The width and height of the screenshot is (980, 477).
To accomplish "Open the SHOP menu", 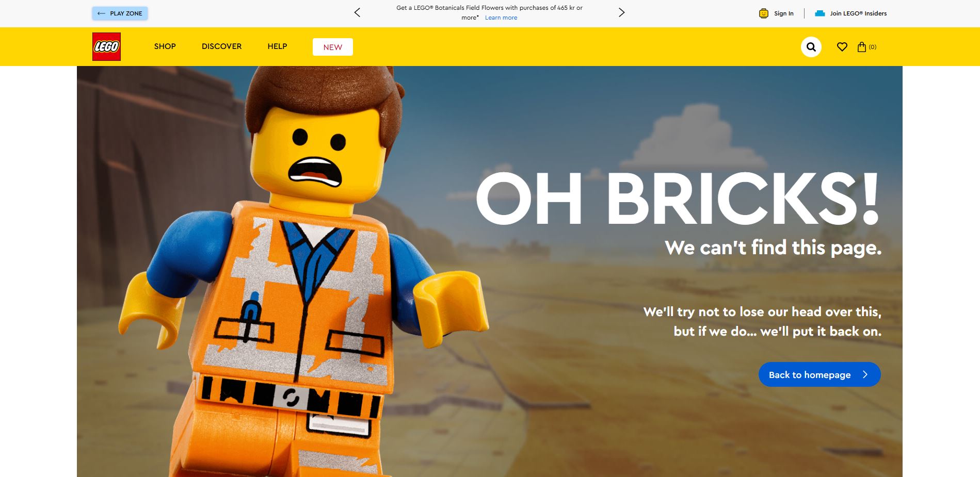I will (164, 46).
